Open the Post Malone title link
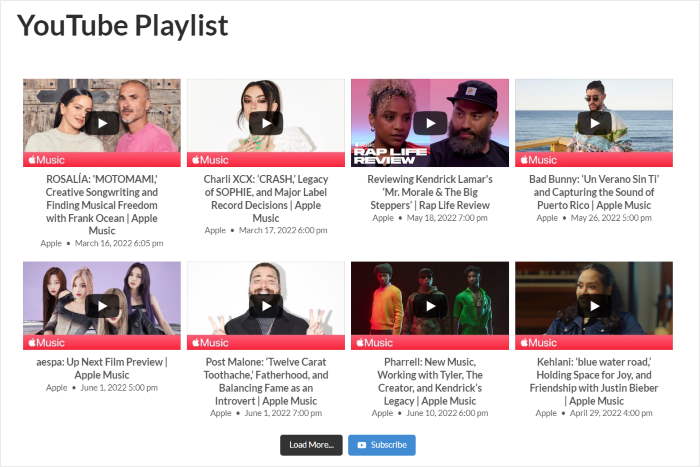Image resolution: width=700 pixels, height=467 pixels. (x=266, y=381)
